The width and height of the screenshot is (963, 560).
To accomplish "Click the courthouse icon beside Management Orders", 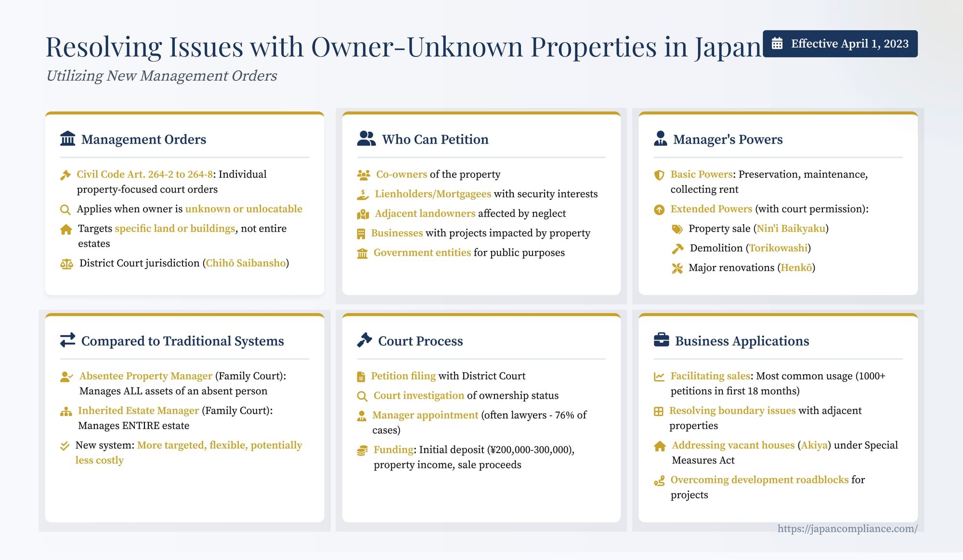I will (x=67, y=139).
